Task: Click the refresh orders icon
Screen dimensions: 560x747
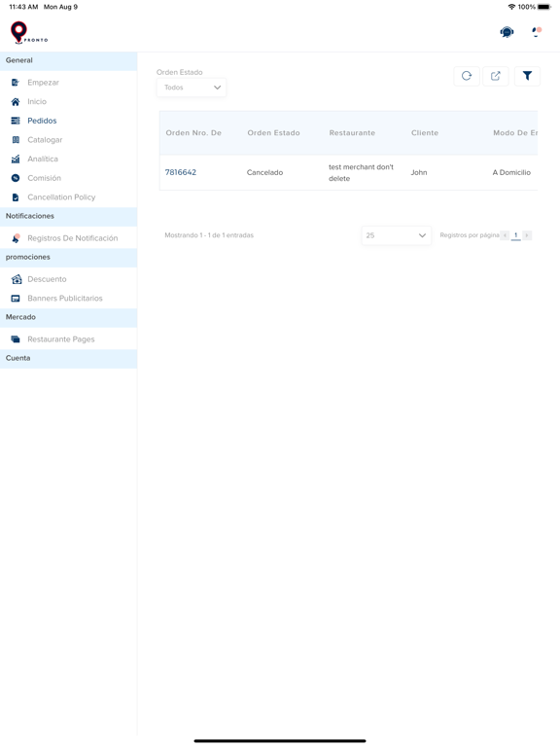Action: (467, 76)
